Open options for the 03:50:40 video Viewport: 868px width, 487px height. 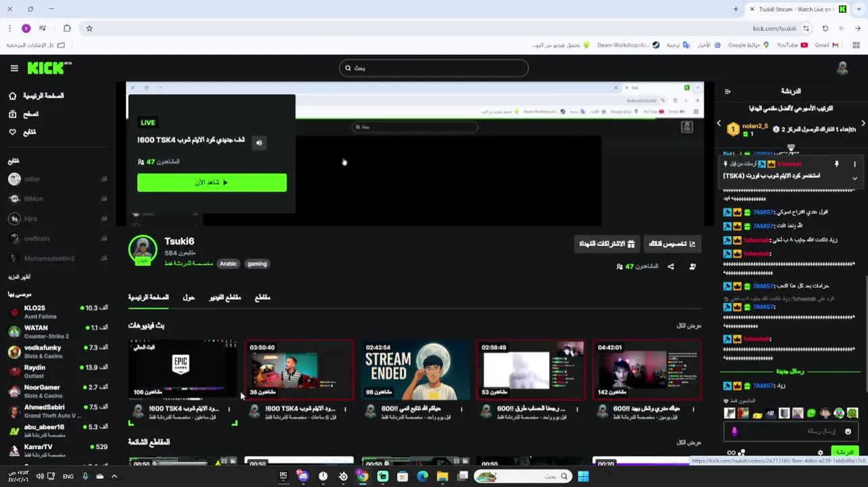click(345, 409)
